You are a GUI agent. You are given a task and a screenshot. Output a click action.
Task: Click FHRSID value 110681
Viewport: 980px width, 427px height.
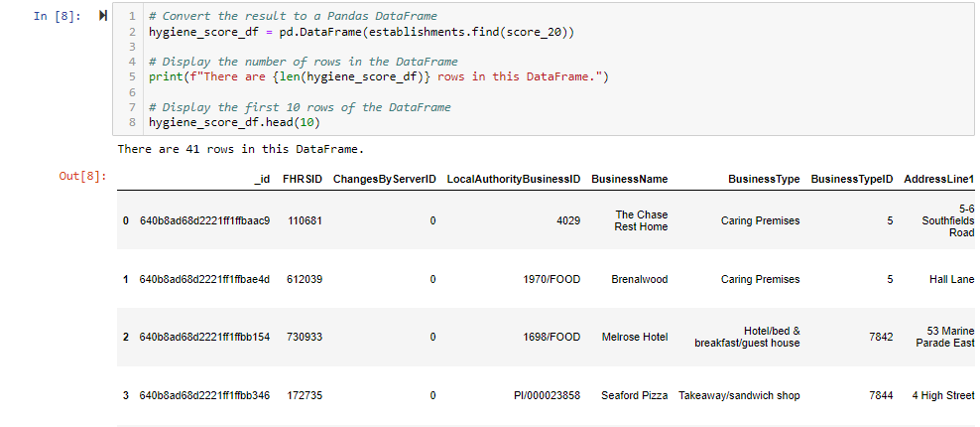coord(305,220)
